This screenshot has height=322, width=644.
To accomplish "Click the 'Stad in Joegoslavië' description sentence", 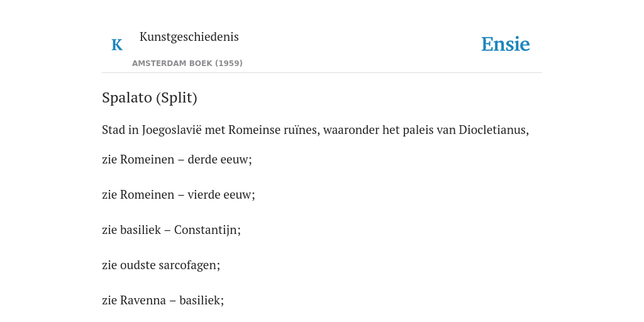I will coord(316,130).
